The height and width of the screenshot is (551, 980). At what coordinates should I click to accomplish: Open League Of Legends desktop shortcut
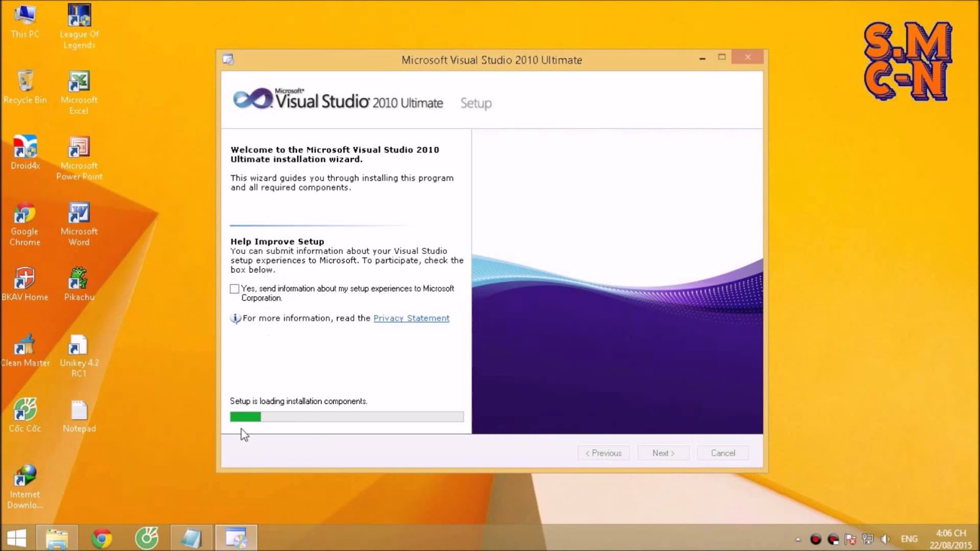tap(79, 27)
